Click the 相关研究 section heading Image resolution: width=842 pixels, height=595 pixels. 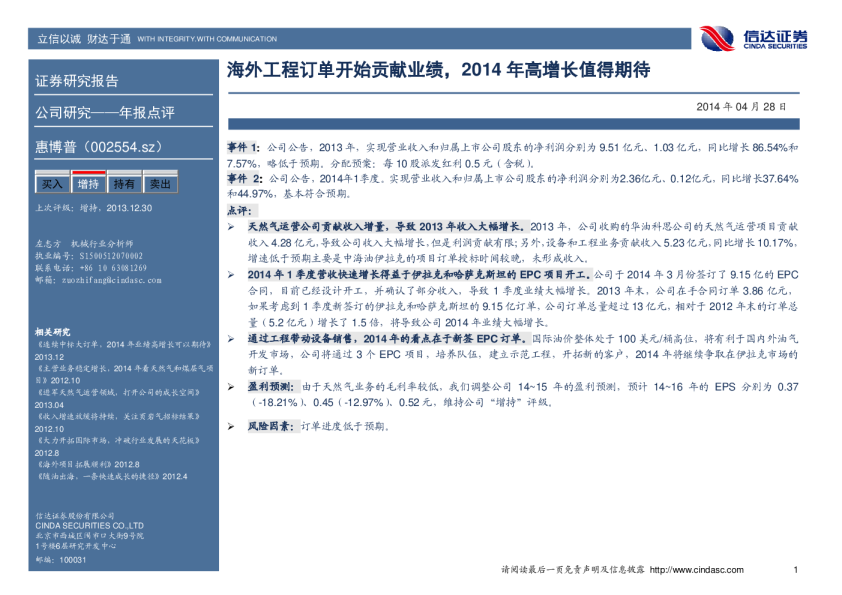(52, 331)
